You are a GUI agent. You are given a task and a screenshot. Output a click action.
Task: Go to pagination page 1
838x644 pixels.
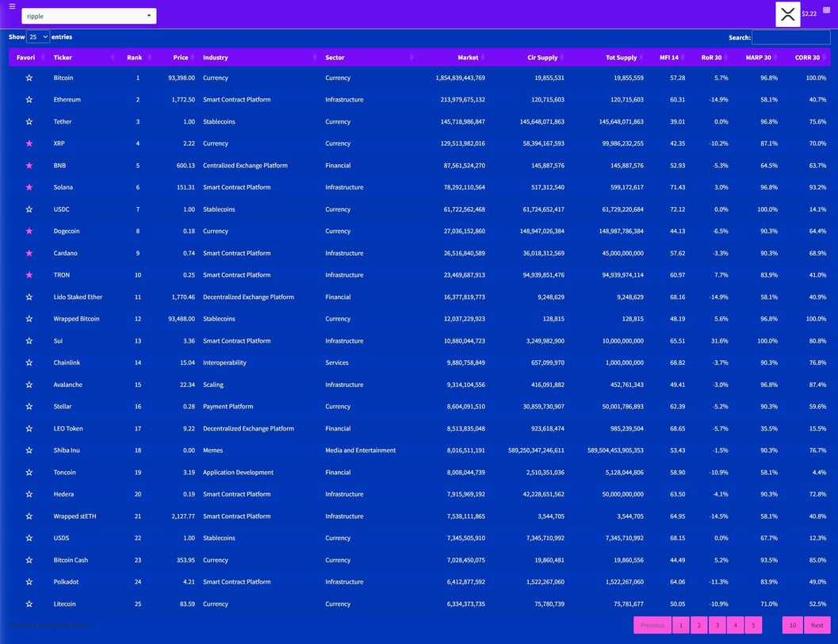[681, 625]
